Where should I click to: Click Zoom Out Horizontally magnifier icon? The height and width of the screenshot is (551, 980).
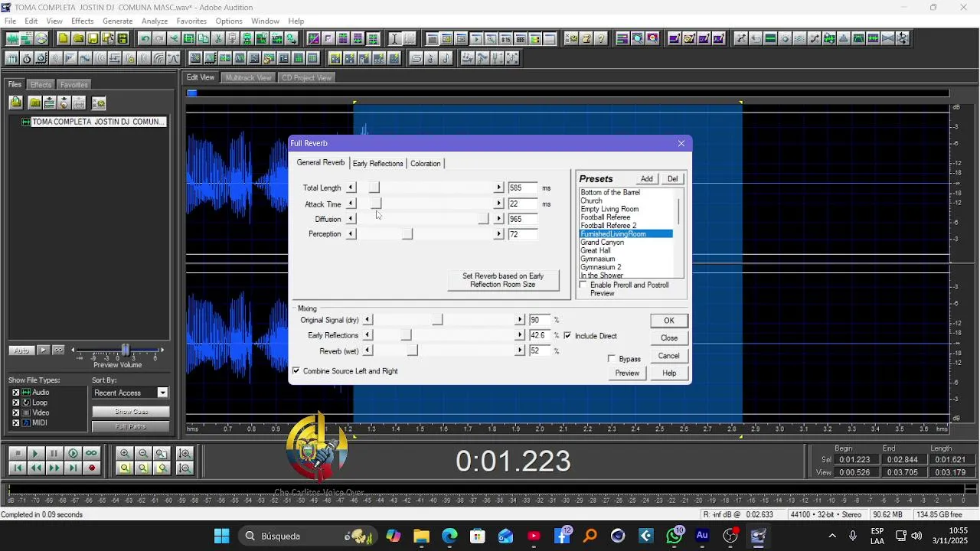[143, 453]
